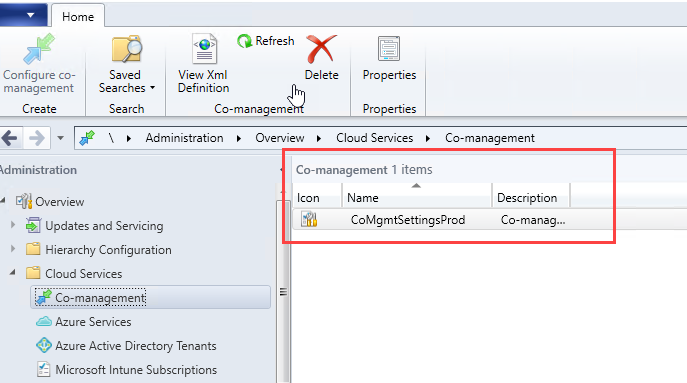Image resolution: width=687 pixels, height=383 pixels.
Task: Click the Refresh text label
Action: [275, 41]
